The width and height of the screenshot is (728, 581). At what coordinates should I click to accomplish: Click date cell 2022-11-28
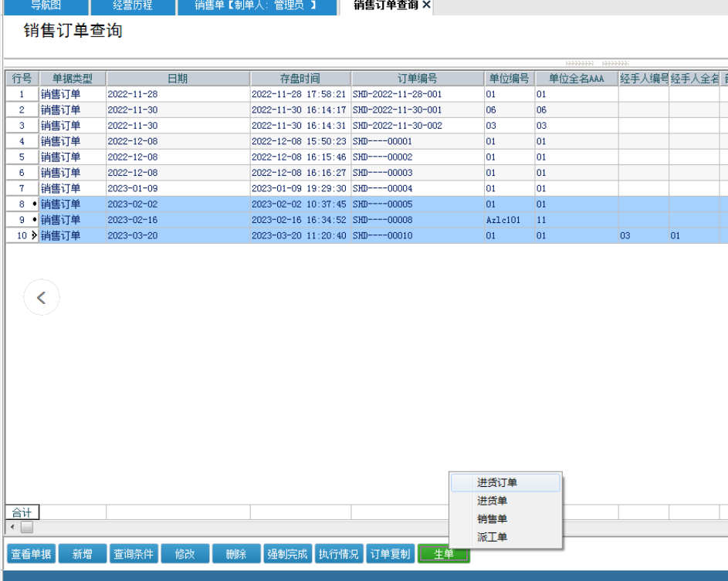tap(178, 94)
